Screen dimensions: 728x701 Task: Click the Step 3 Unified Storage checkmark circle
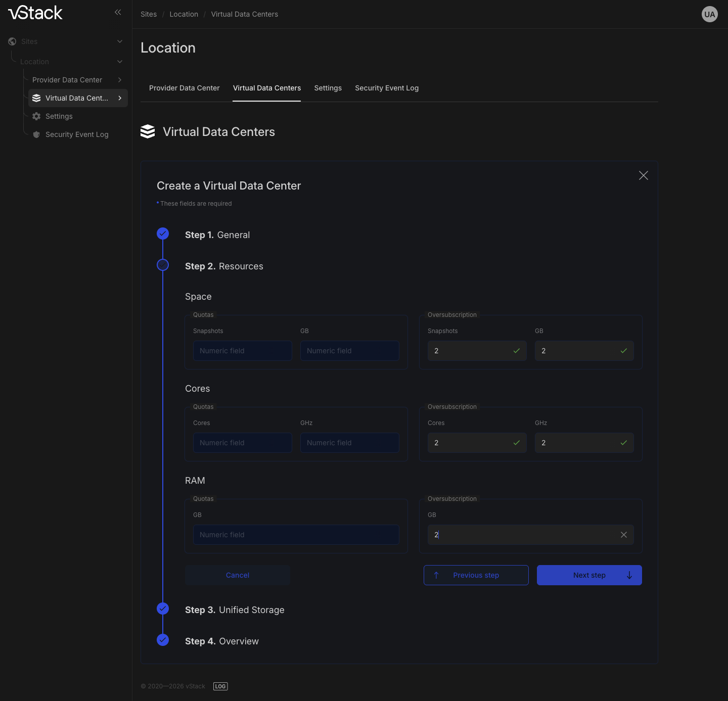tap(163, 609)
